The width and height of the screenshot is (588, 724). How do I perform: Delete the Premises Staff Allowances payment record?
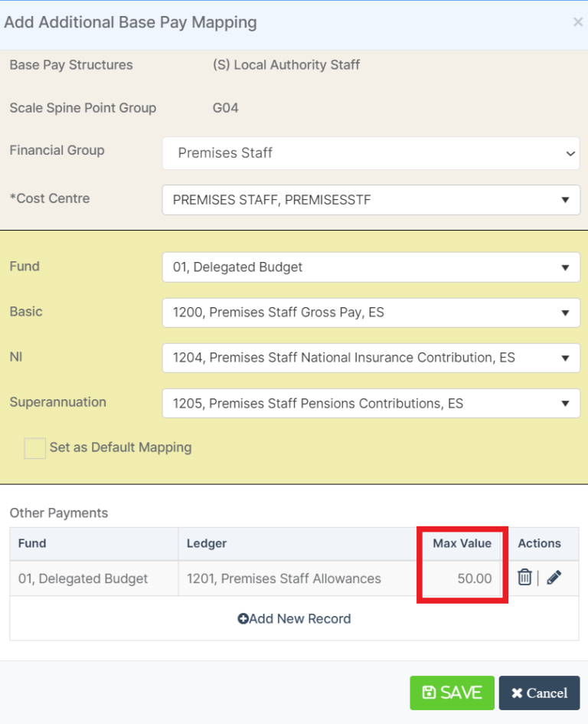[524, 578]
